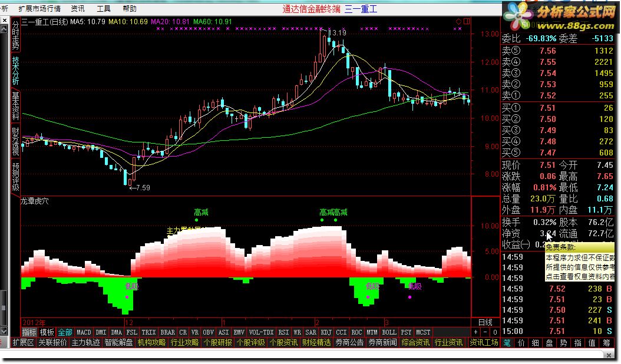The height and width of the screenshot is (364, 621).
Task: Switch to 分时走势 side tab
Action: pyautogui.click(x=15, y=35)
